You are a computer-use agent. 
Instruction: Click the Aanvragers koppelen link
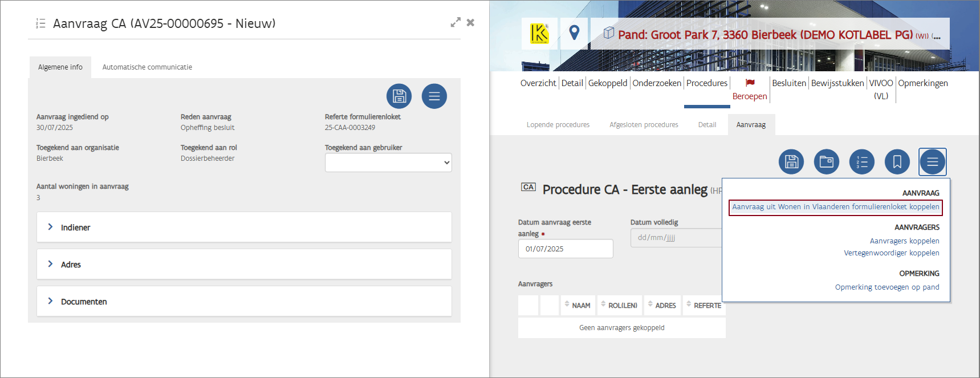[904, 241]
